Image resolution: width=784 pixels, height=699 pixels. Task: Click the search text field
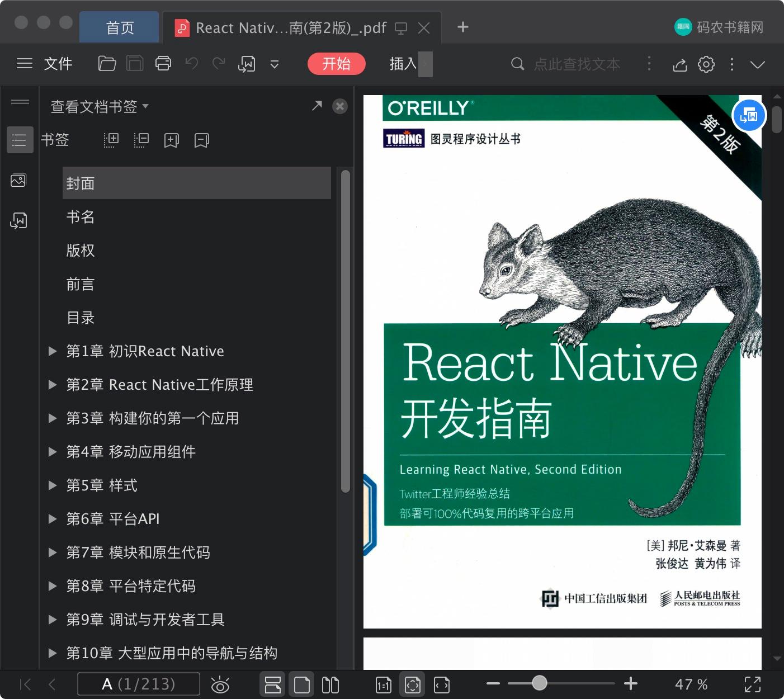(x=577, y=64)
